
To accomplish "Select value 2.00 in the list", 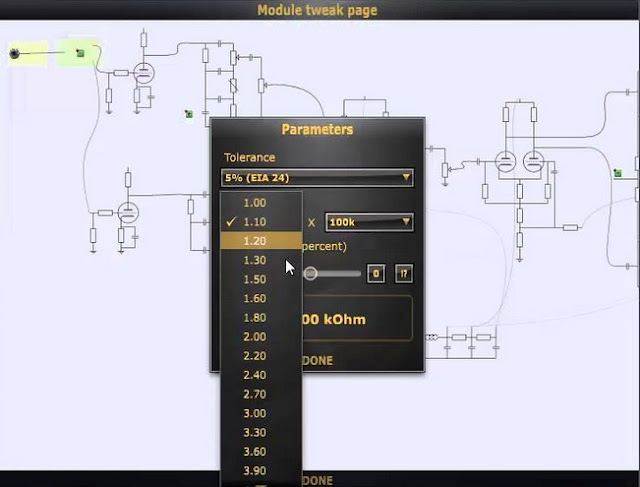I will (261, 337).
